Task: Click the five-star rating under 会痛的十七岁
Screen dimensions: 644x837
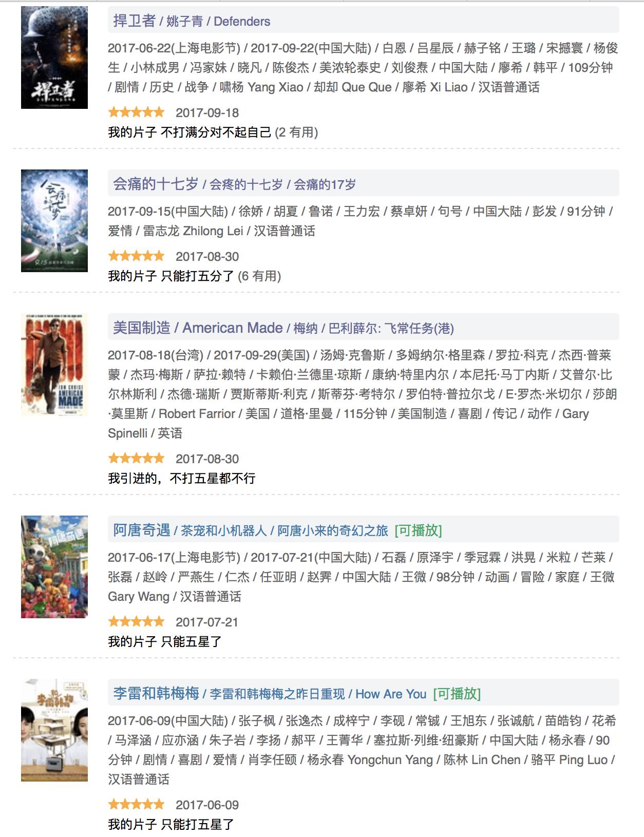Action: coord(136,256)
